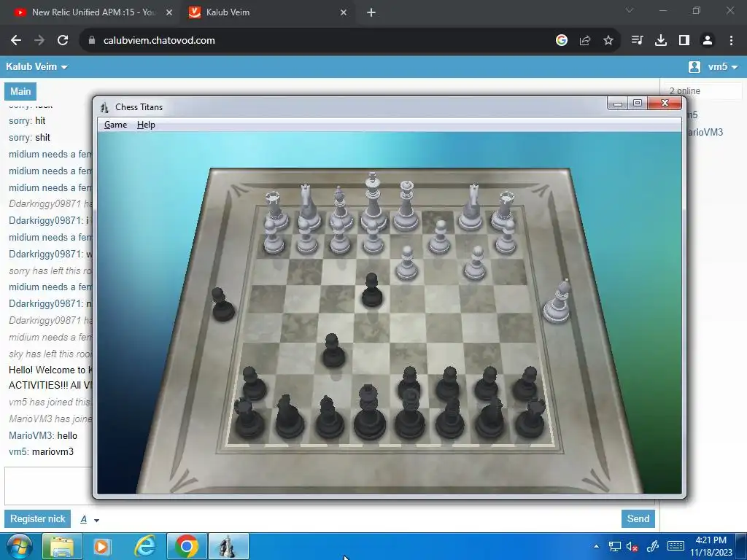
Task: Open the network tray icon
Action: (x=614, y=547)
